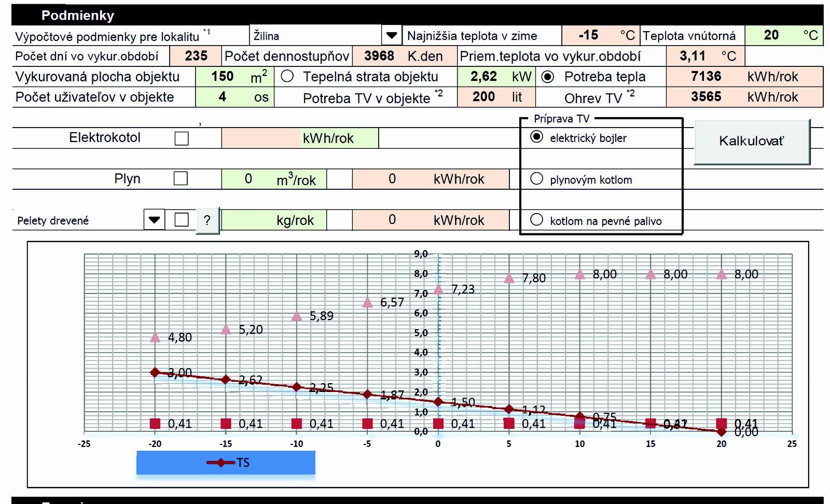Enable the Elektrokotol checkbox

coord(182,138)
